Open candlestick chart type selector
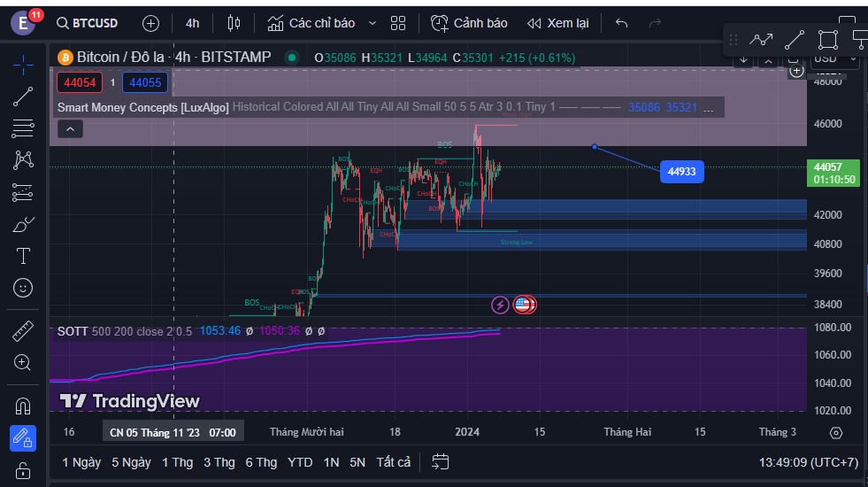The width and height of the screenshot is (868, 487). pos(234,23)
